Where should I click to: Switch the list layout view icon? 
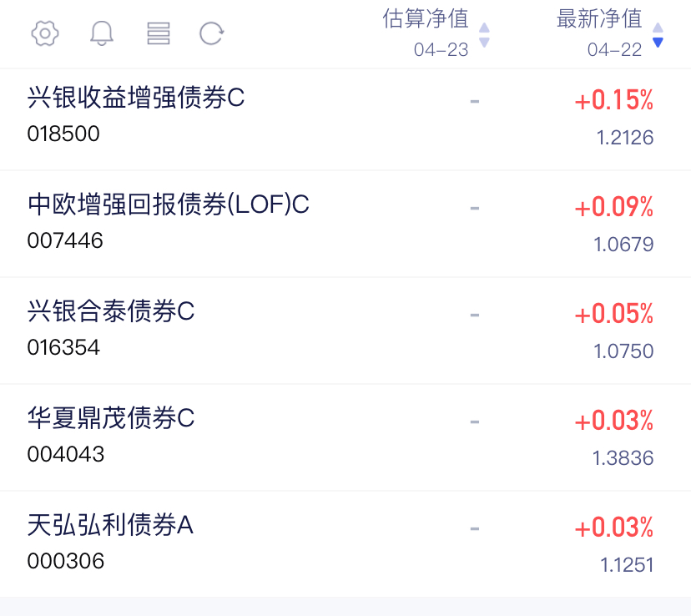point(158,33)
